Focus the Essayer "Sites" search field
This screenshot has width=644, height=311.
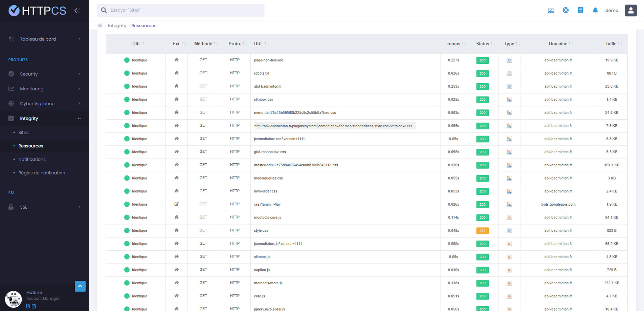(181, 10)
